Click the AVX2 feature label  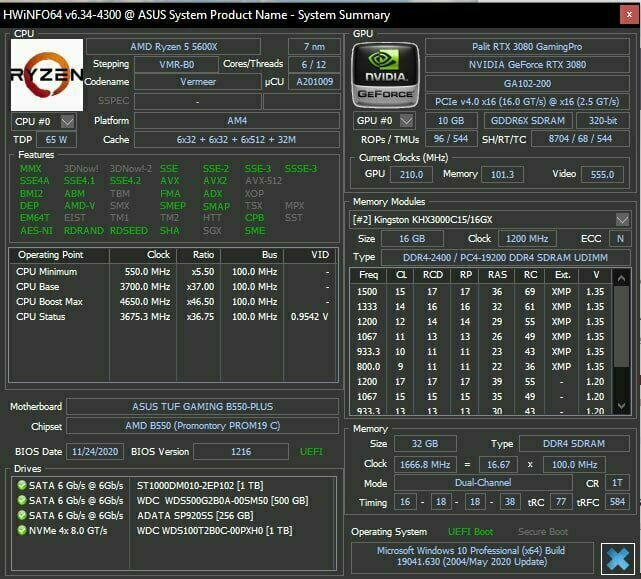tap(215, 181)
